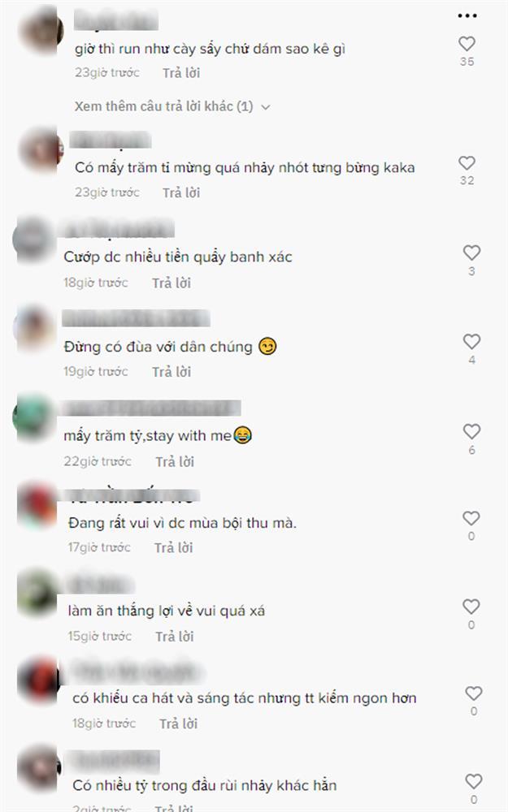Click the chevron beside more replies

tap(266, 107)
